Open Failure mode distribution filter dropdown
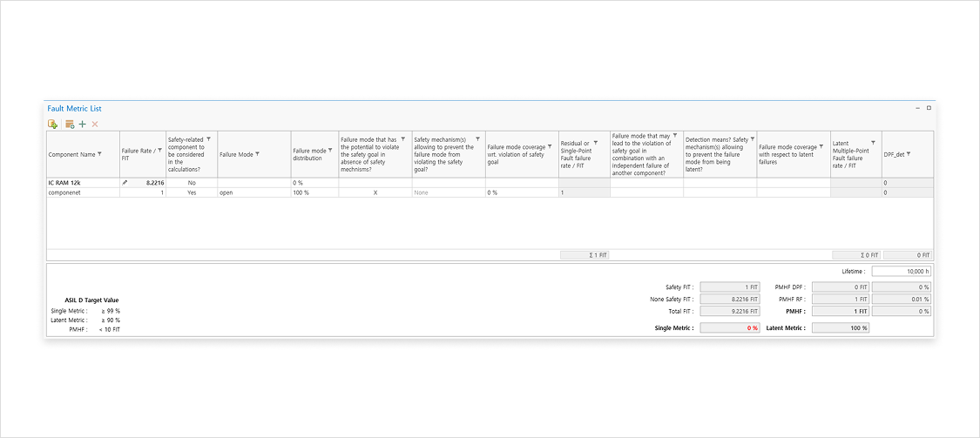This screenshot has height=438, width=980. tap(330, 150)
